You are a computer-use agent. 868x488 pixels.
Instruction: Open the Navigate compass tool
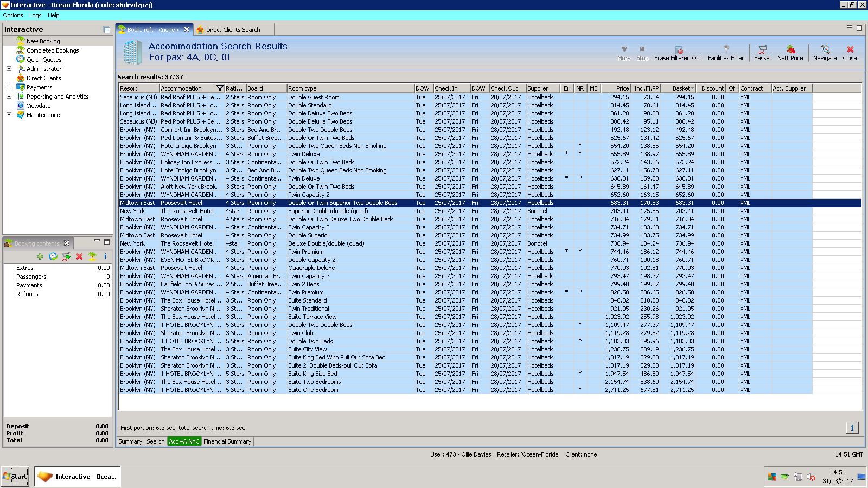825,50
